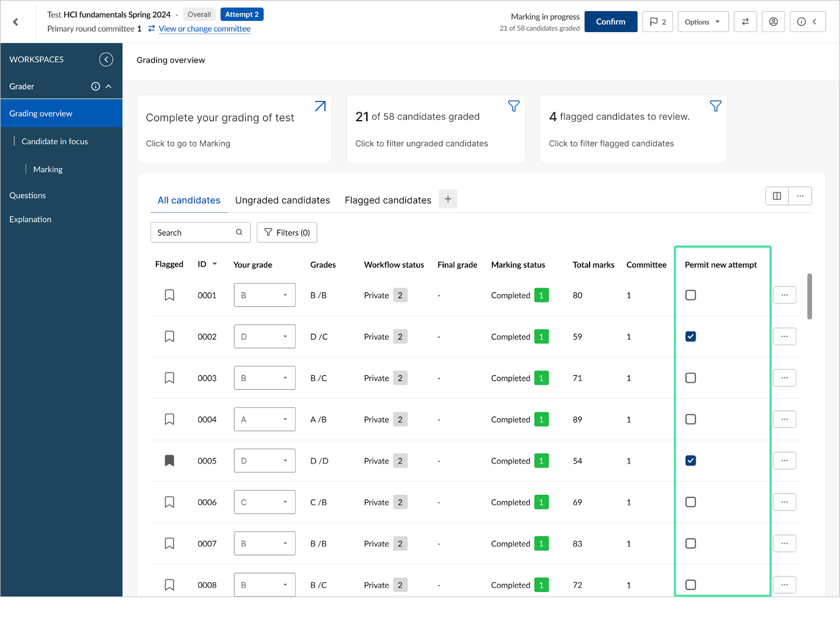
Task: Check Permit new attempt for candidate 0004
Action: tap(690, 419)
